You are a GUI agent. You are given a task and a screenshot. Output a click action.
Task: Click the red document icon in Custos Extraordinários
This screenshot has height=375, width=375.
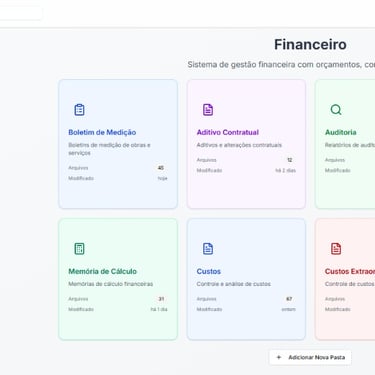336,249
